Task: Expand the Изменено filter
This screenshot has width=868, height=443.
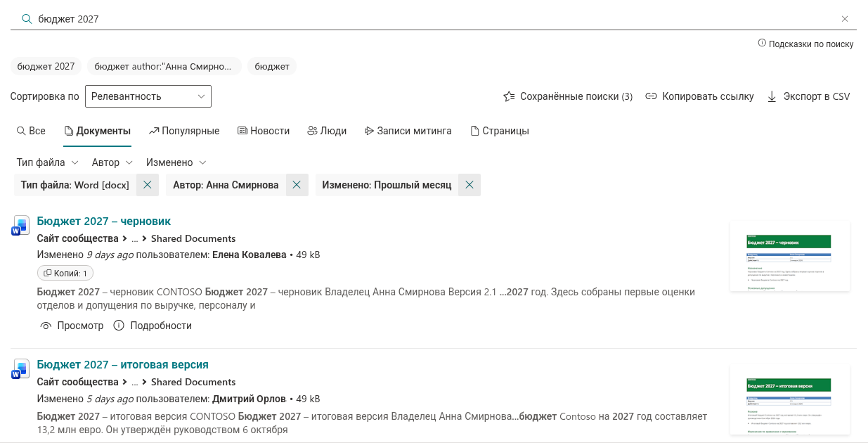Action: (176, 162)
